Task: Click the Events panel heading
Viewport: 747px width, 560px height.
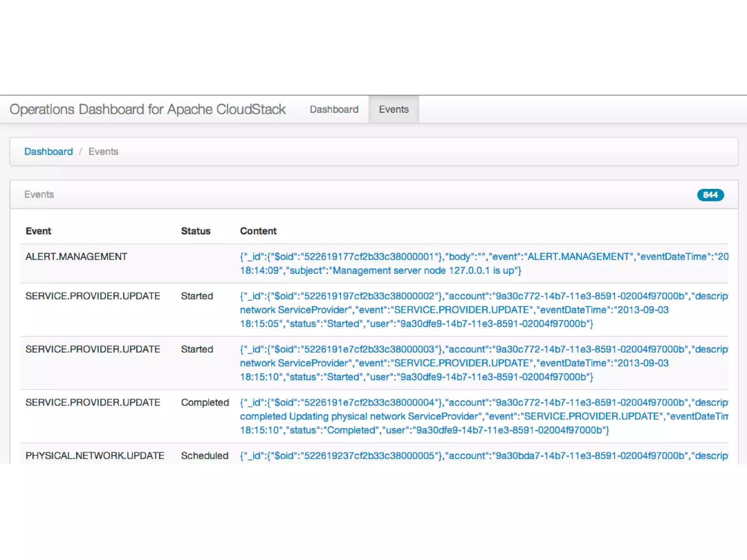Action: 39,194
